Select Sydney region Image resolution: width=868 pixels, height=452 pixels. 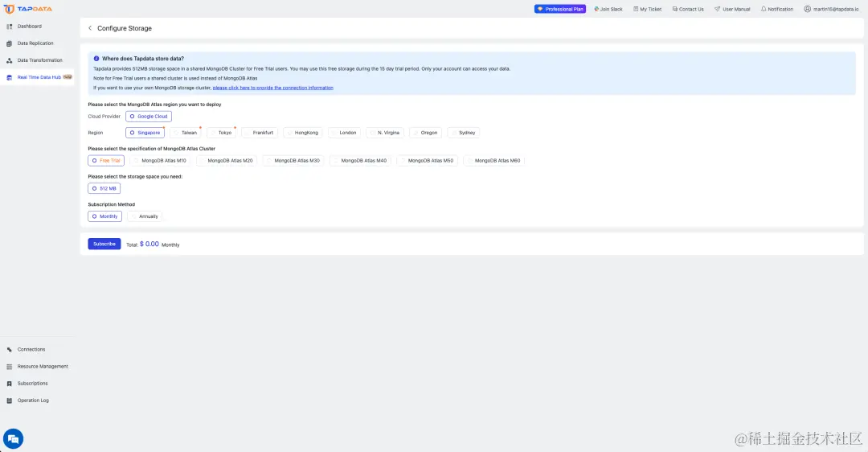coord(464,133)
